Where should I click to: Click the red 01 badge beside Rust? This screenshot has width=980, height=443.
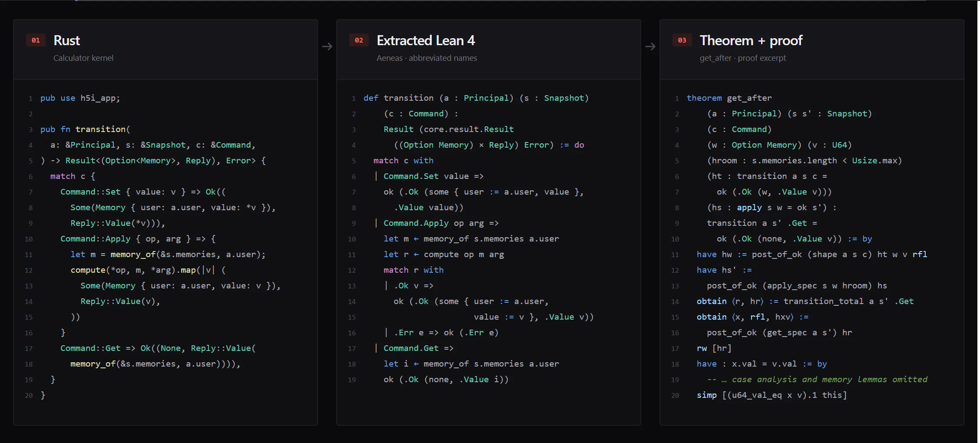point(36,40)
